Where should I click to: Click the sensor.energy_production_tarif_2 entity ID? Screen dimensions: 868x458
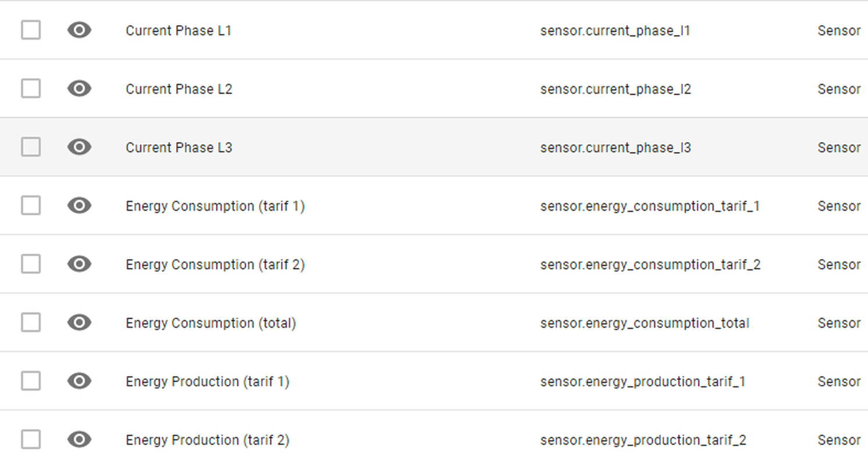(x=643, y=440)
